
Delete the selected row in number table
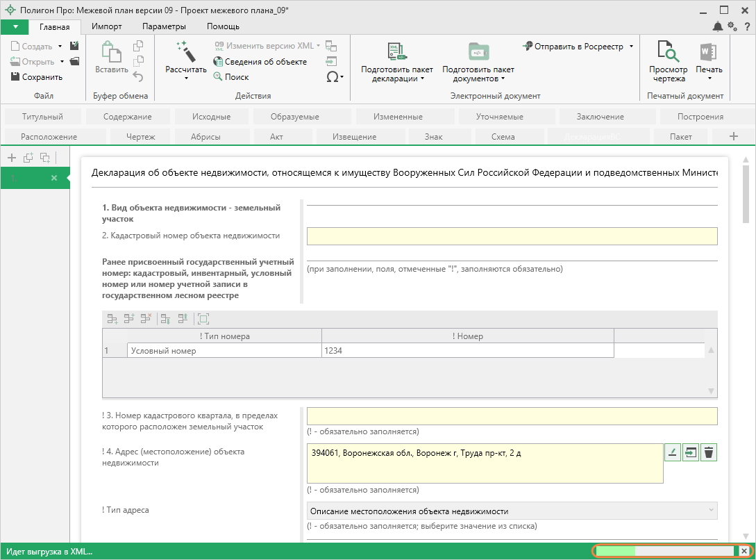(146, 319)
